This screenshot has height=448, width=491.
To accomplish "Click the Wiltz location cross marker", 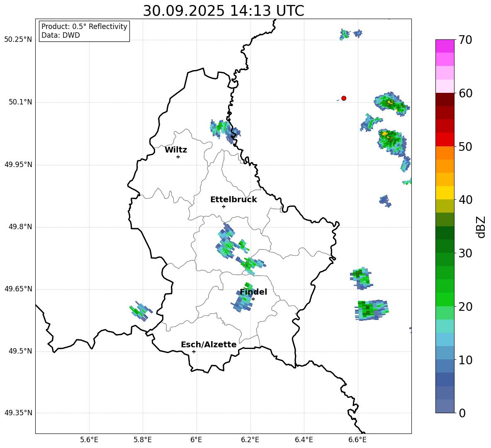I will point(178,157).
